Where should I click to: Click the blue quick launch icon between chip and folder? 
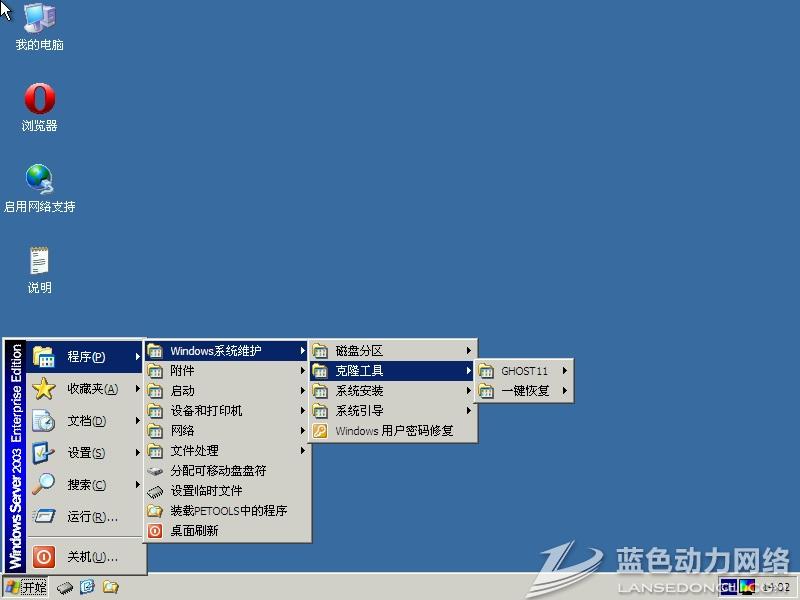pyautogui.click(x=87, y=587)
